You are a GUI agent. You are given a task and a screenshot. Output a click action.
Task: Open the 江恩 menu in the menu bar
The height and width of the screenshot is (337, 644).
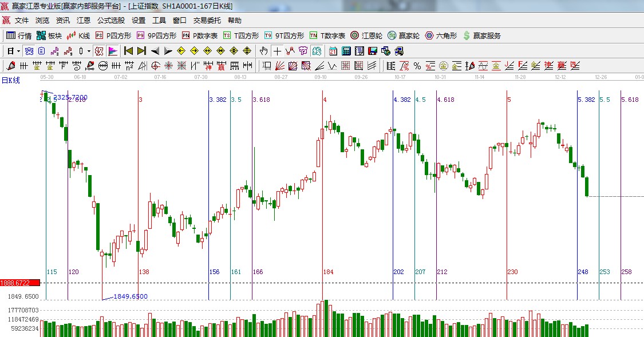tap(84, 20)
